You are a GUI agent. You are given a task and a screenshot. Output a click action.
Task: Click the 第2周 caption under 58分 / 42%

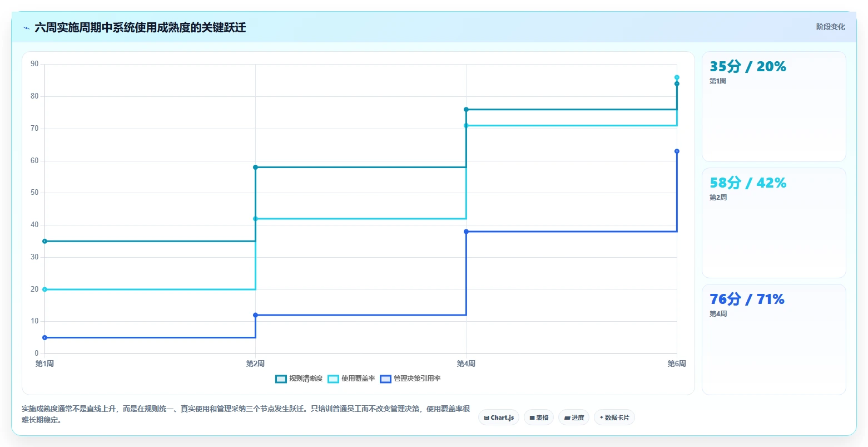(718, 198)
